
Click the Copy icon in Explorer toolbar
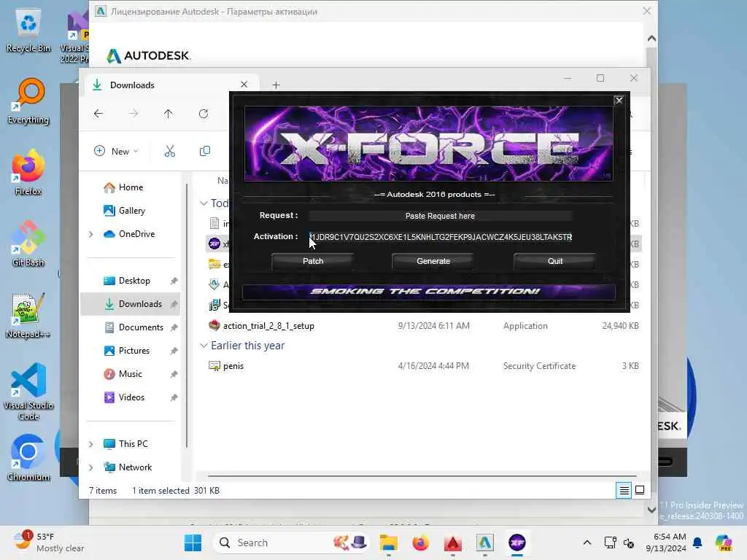point(205,152)
